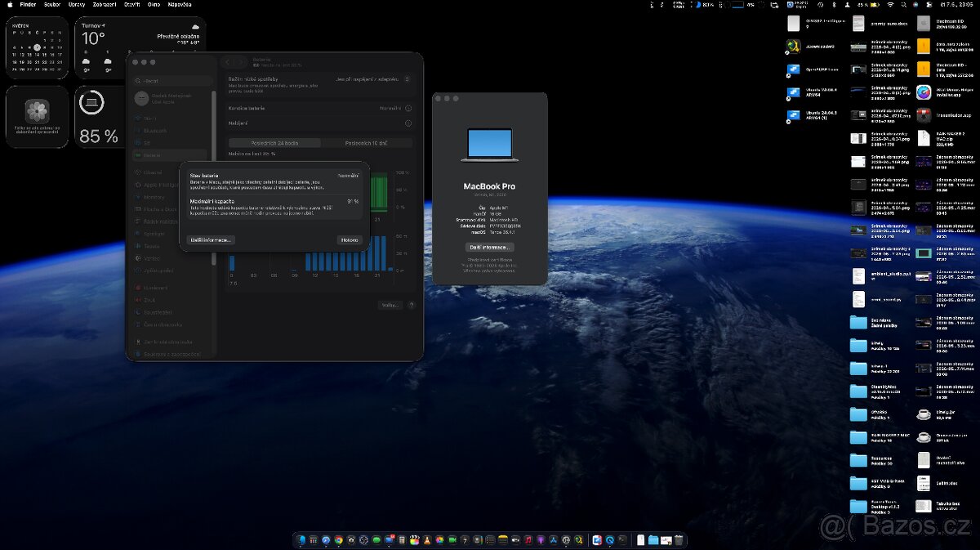Open Nápověda menu
980x550 pixels.
[x=180, y=4]
